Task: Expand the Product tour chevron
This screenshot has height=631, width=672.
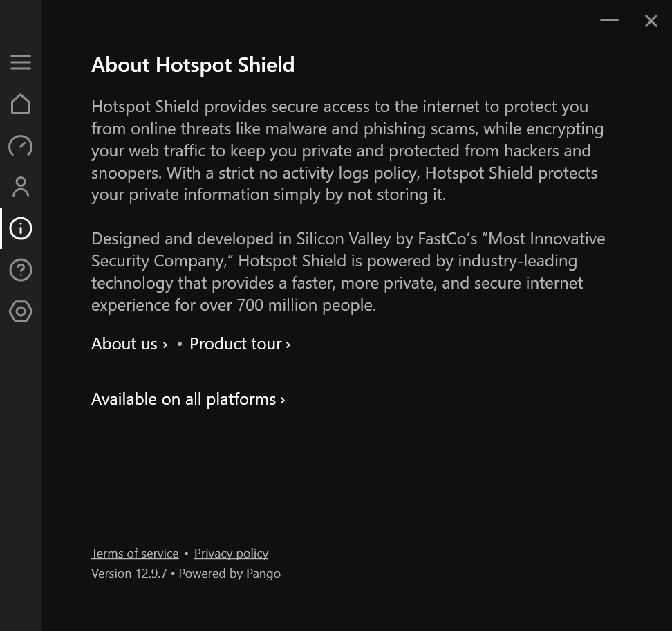Action: click(287, 344)
